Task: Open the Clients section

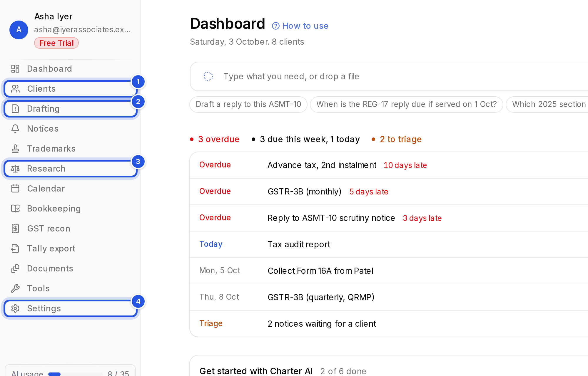Action: [71, 89]
